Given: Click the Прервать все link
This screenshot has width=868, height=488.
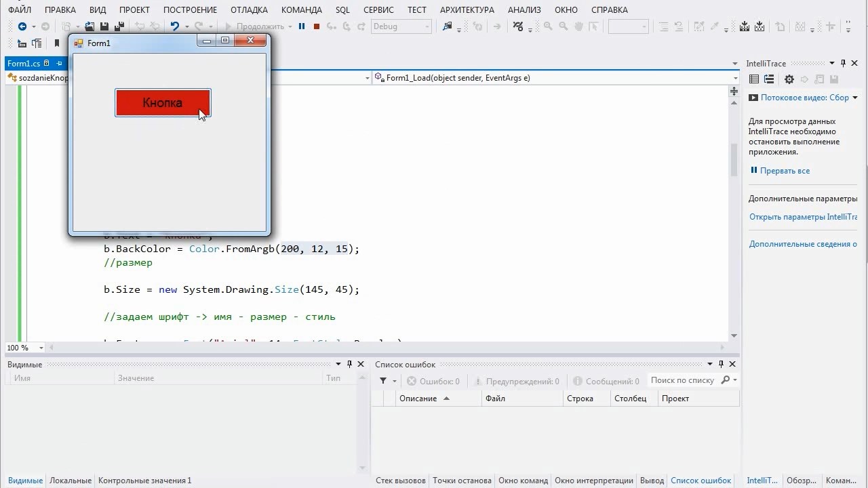Looking at the screenshot, I should coord(785,171).
